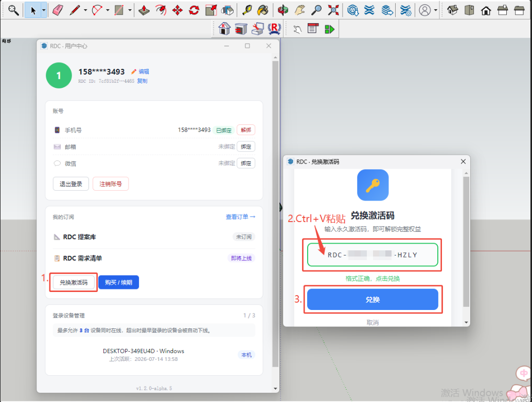Expand the Rectangle tool dropdown arrow
The image size is (532, 402).
point(130,10)
